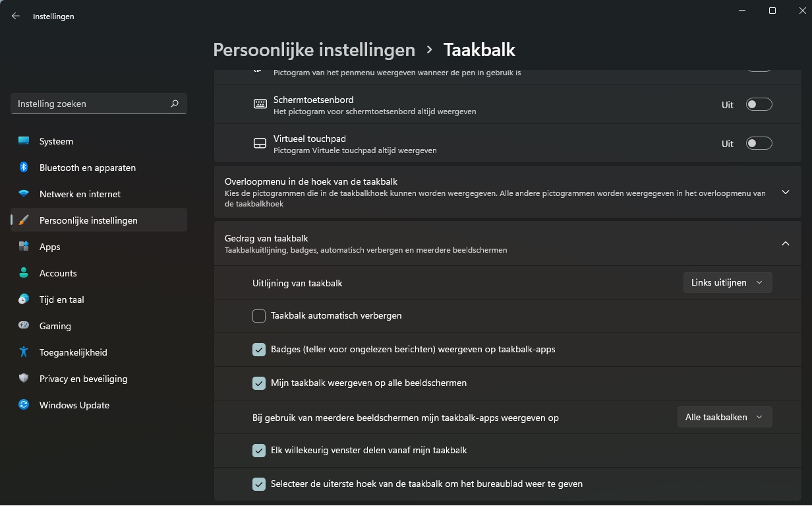
Task: Open Systeem settings from the sidebar
Action: [x=56, y=141]
